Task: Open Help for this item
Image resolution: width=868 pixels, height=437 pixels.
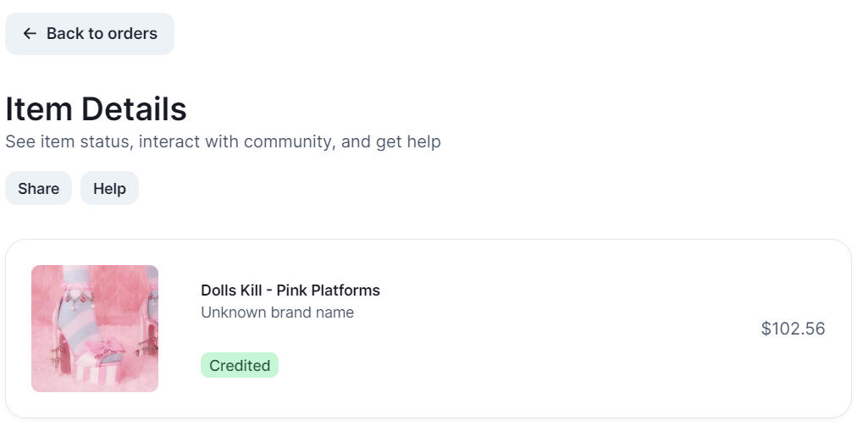Action: 109,189
